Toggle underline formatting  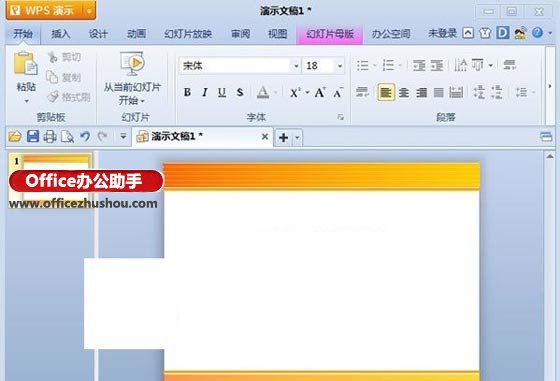[222, 92]
